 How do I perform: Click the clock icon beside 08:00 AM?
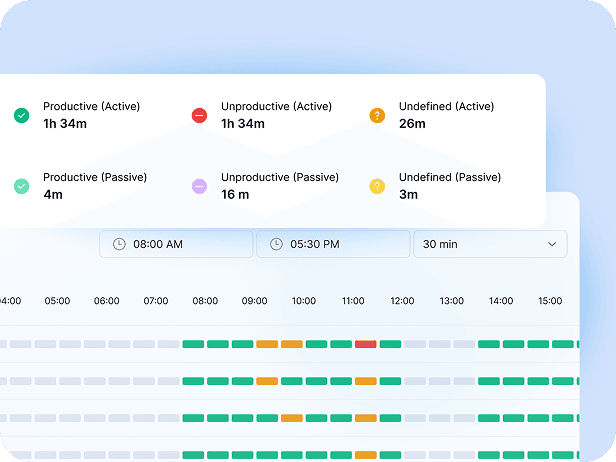pos(119,244)
